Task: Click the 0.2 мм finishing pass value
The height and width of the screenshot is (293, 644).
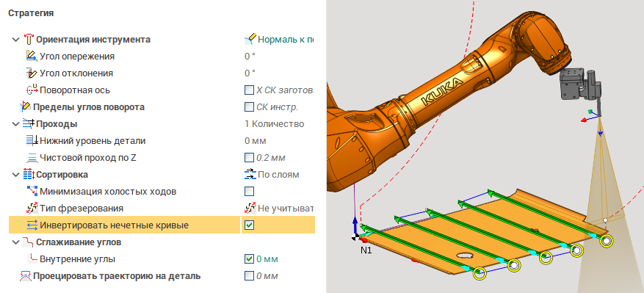Action: tap(271, 157)
